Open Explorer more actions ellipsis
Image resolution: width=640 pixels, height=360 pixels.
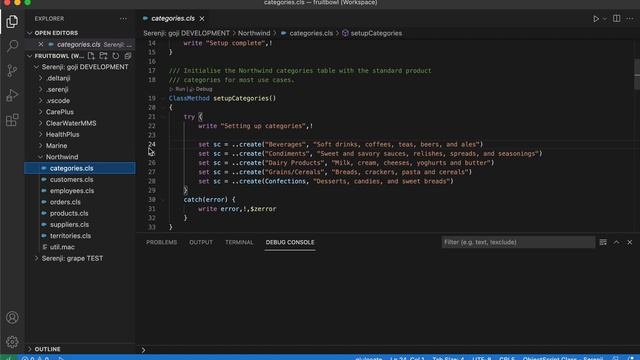123,19
